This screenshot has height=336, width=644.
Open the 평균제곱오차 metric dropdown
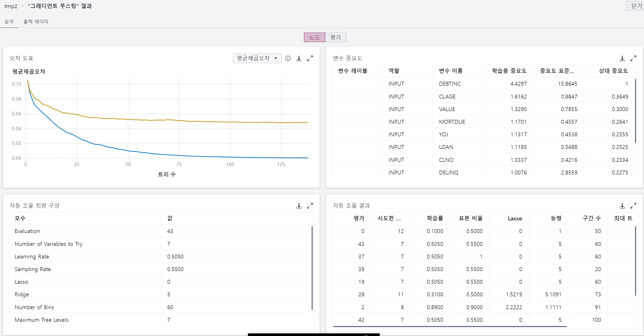[x=257, y=58]
